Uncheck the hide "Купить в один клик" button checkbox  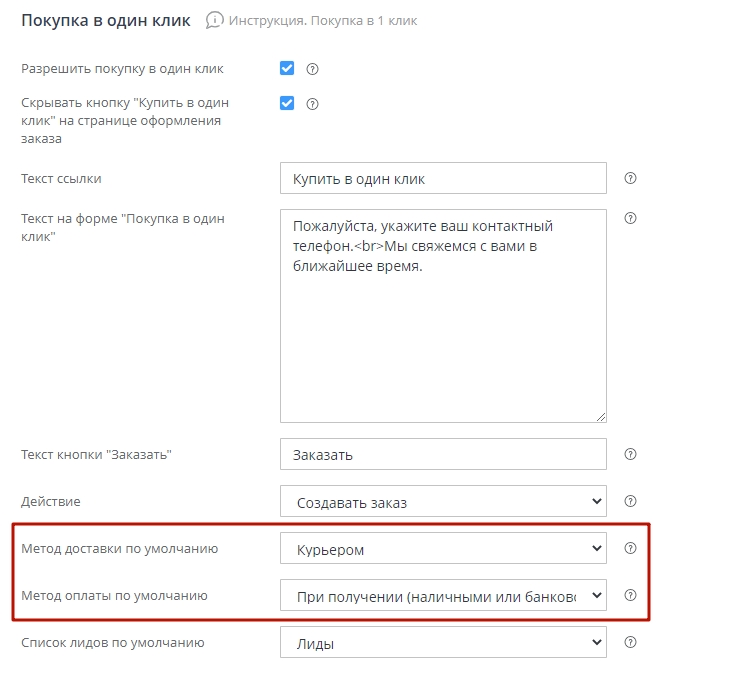tap(287, 102)
